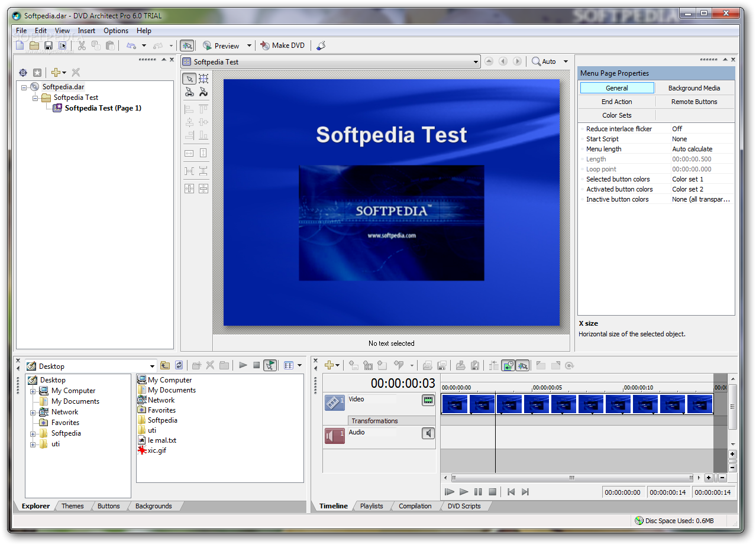Click the General properties button

click(x=617, y=88)
